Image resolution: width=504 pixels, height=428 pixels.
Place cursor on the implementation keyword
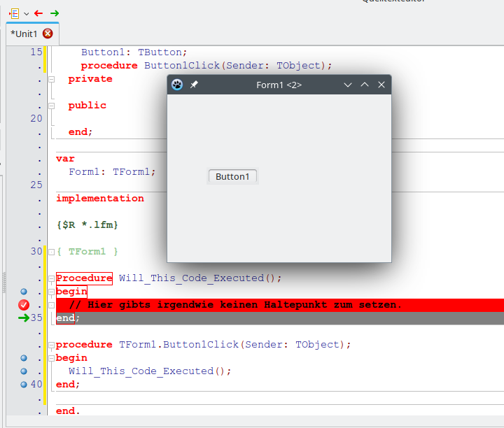(99, 199)
